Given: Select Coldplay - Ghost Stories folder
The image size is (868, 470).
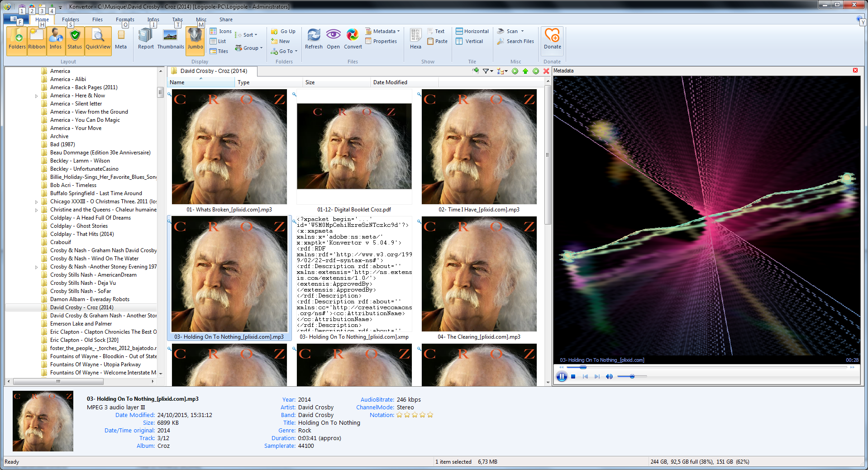Looking at the screenshot, I should click(x=79, y=226).
